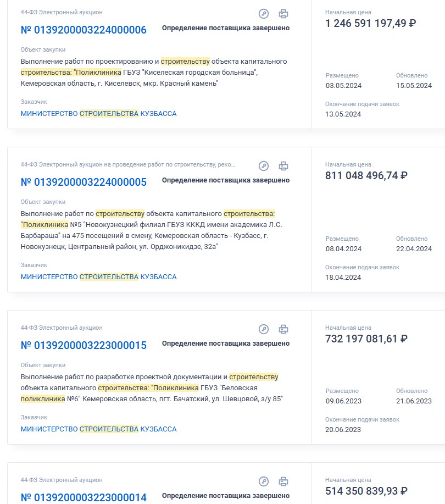Open customer Министерство строительства Кузбасса in first card
Screen dimensions: 445x504
[x=99, y=114]
